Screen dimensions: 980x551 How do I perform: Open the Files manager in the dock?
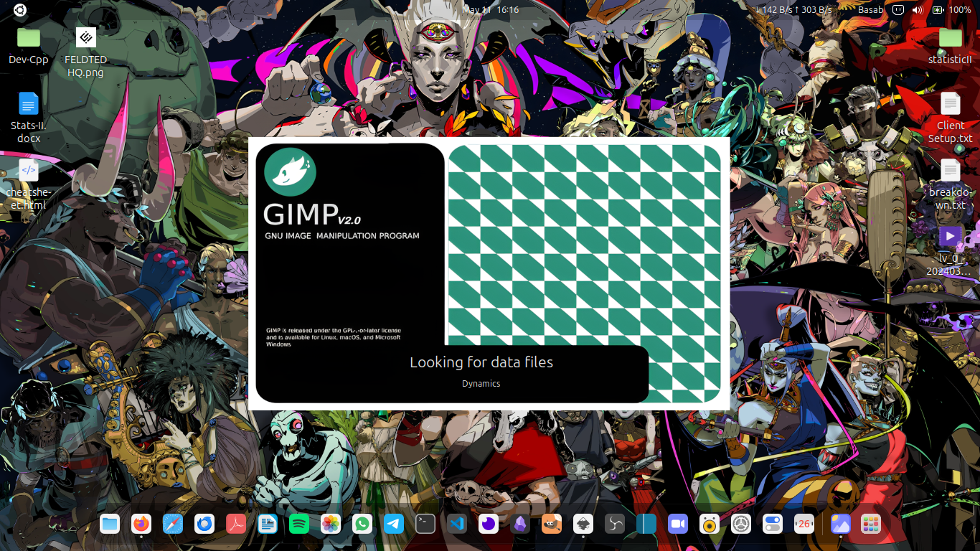(x=110, y=524)
